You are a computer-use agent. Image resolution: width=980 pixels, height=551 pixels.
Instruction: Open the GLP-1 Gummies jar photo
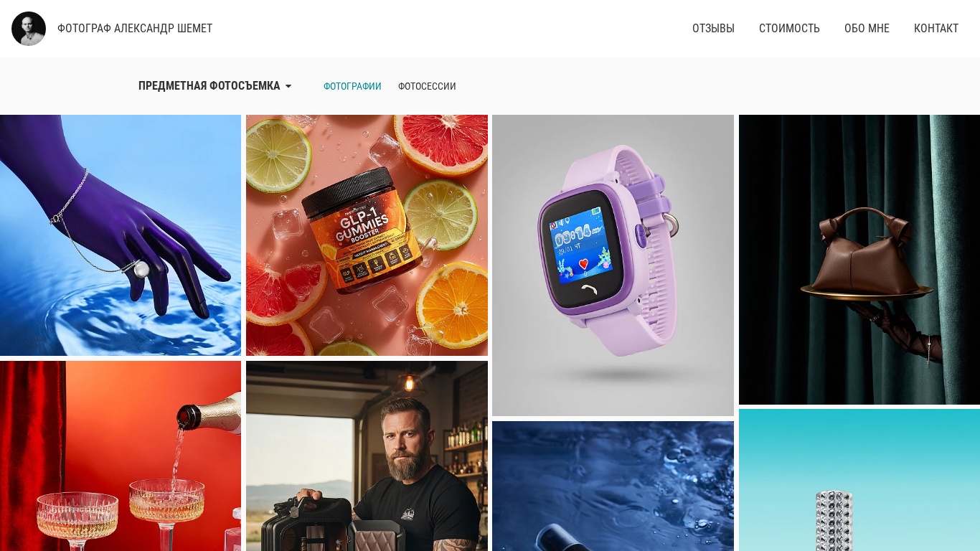point(367,235)
